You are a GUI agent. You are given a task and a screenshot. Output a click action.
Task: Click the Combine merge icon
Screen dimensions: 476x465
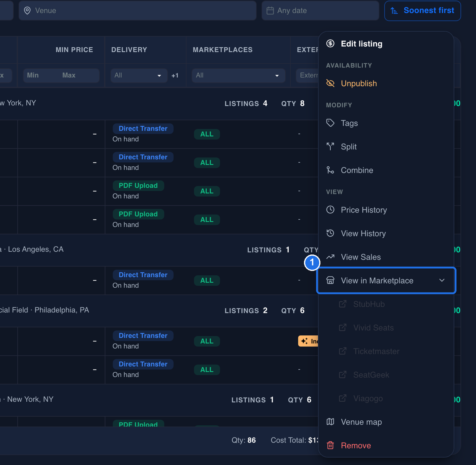(330, 170)
